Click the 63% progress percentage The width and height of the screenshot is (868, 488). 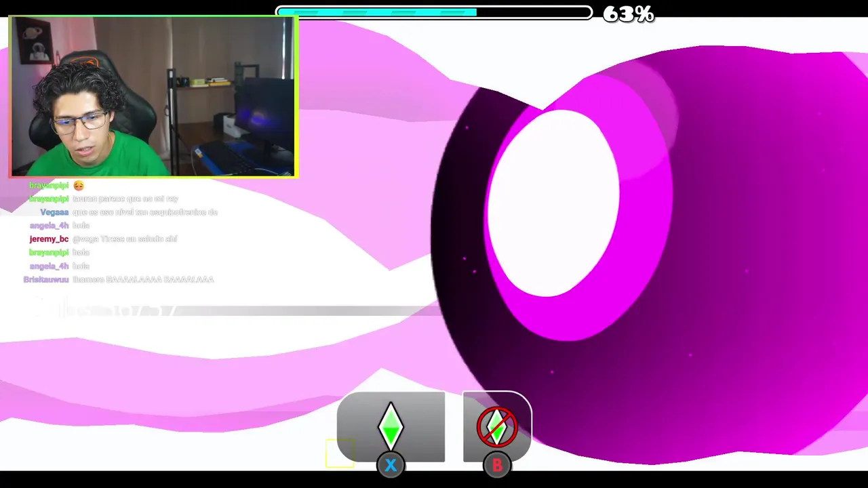coord(628,14)
